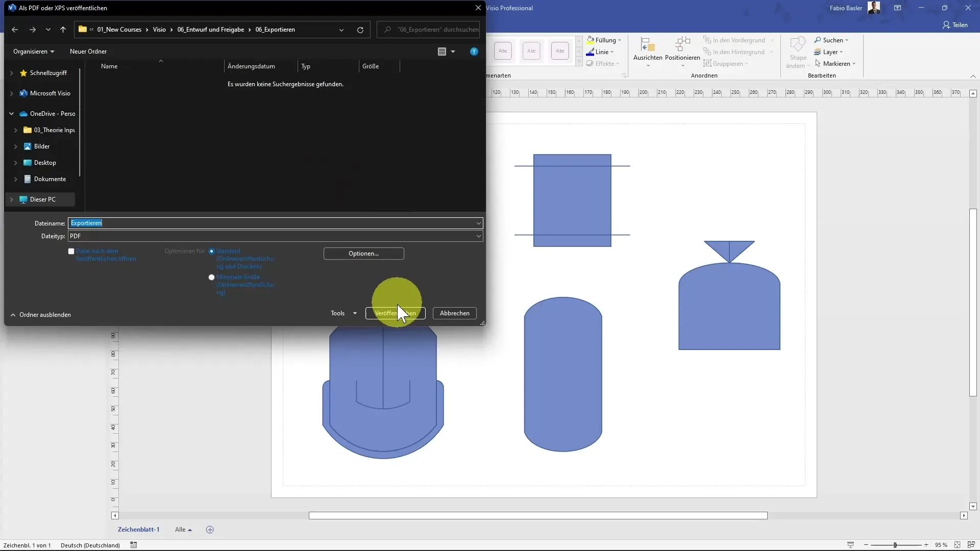Collapse the ribbon with the chevron

tap(973, 76)
